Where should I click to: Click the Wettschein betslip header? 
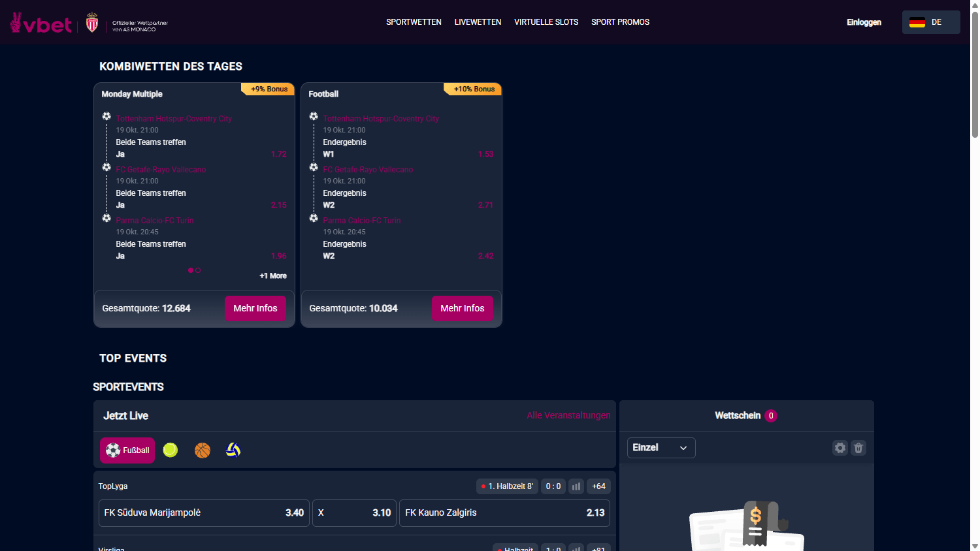(x=746, y=416)
